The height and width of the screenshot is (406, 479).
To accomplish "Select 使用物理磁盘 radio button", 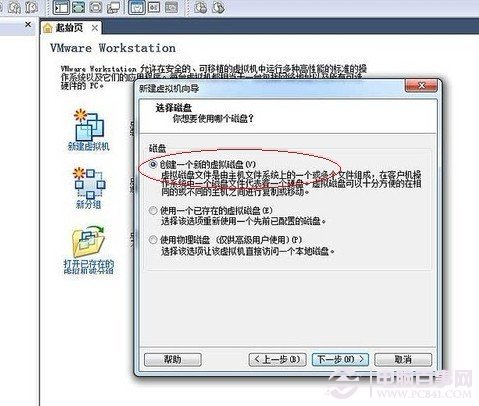I will (153, 240).
